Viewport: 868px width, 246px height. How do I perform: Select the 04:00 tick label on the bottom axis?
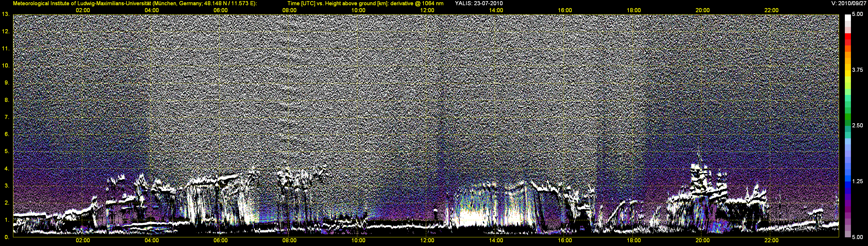pyautogui.click(x=152, y=241)
